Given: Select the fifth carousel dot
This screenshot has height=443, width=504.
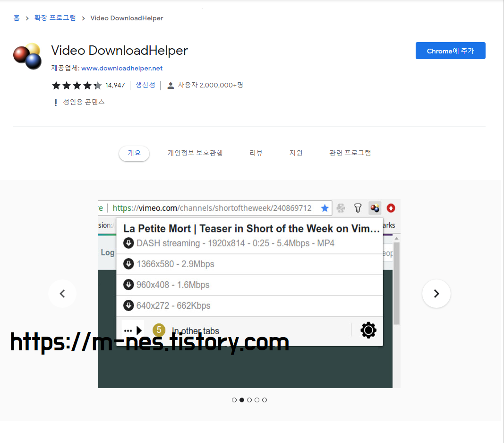Looking at the screenshot, I should (x=265, y=400).
